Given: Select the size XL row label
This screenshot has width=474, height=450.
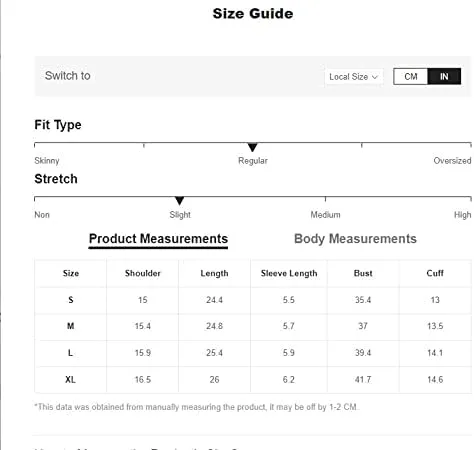Looking at the screenshot, I should click(x=70, y=379).
